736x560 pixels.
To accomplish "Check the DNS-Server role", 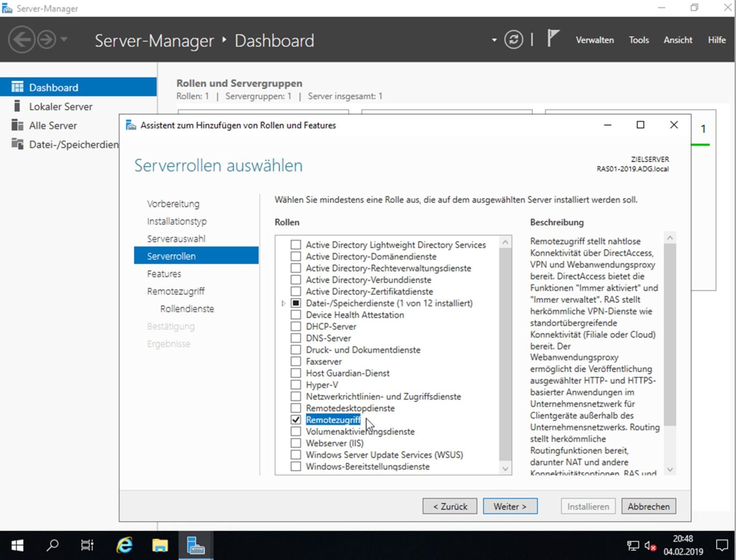I will pos(295,338).
